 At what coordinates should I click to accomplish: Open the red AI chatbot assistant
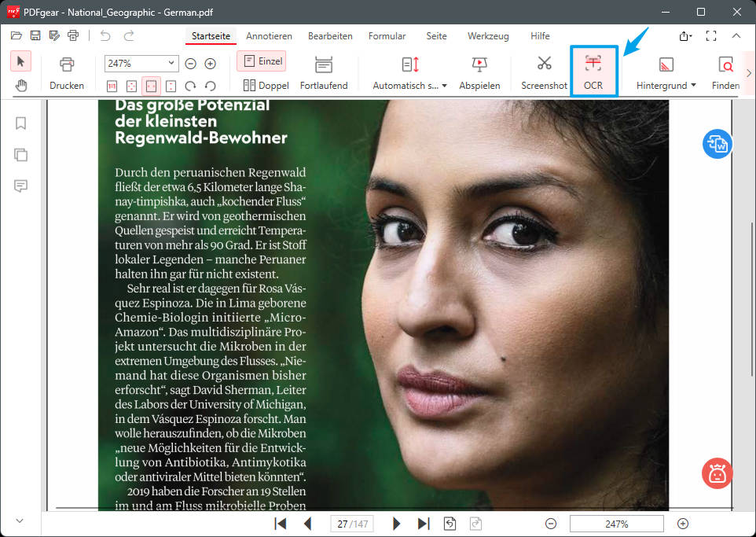click(x=717, y=473)
